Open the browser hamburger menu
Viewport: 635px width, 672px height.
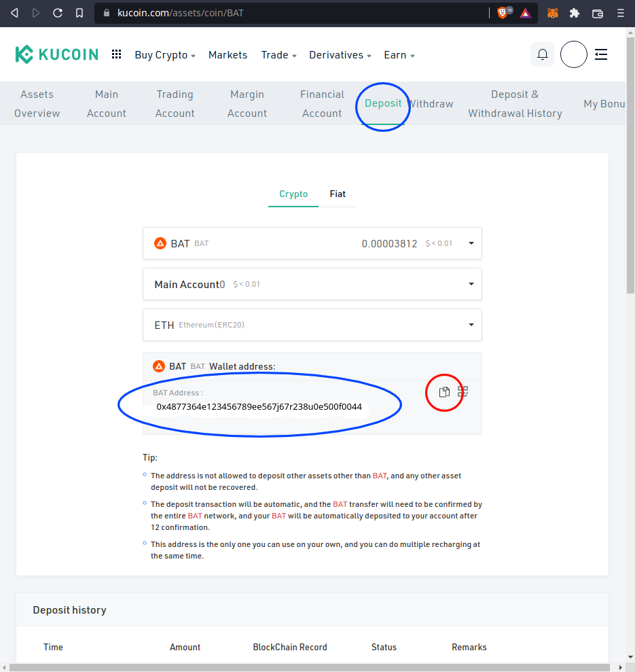tap(621, 14)
